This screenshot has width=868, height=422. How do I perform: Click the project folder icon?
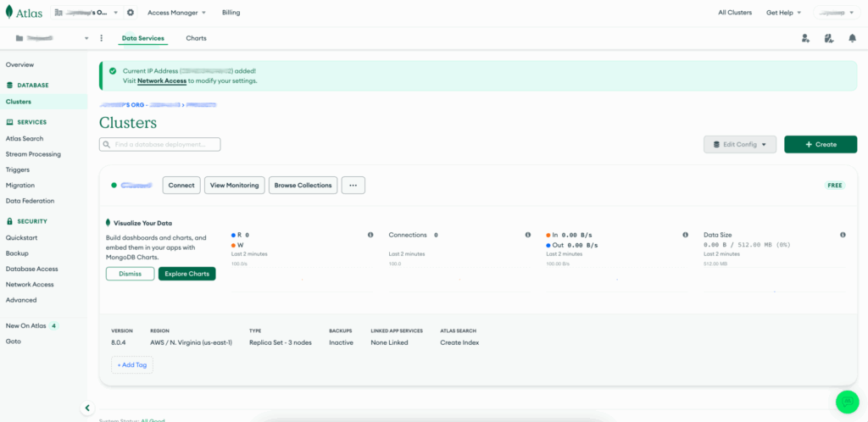point(19,38)
